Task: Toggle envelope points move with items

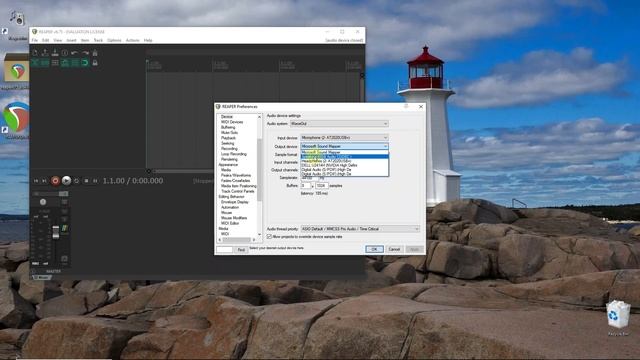Action: [65, 63]
